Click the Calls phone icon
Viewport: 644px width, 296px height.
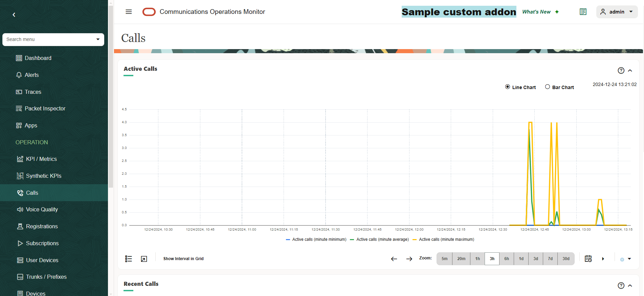20,193
